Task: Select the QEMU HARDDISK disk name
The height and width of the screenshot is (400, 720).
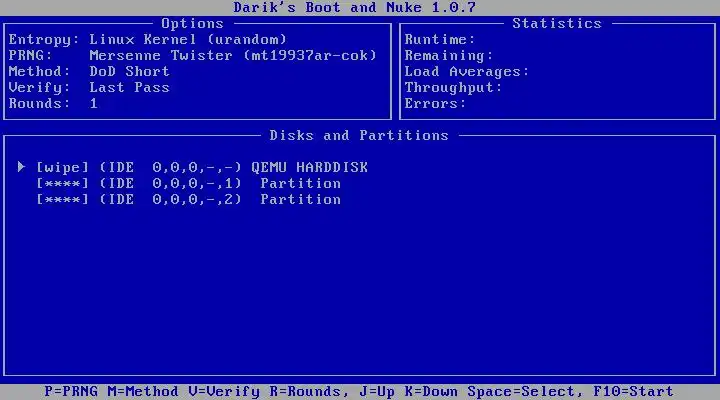Action: [x=309, y=168]
